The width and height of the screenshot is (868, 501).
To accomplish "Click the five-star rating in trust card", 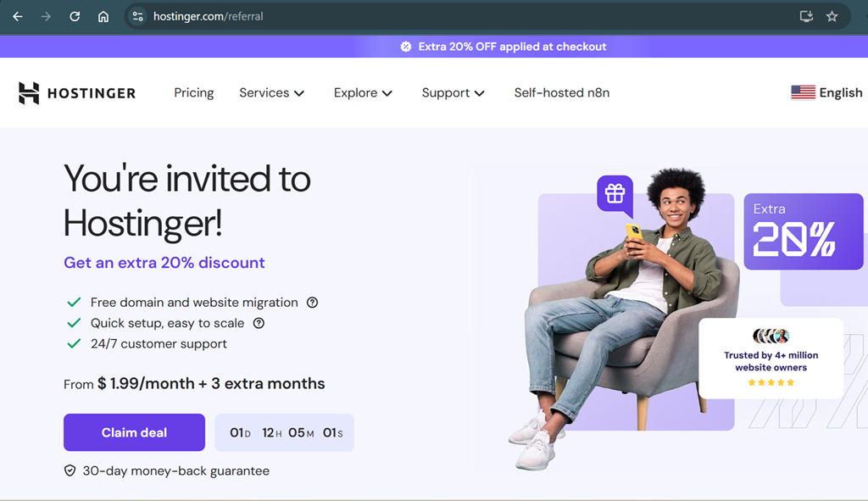I will tap(771, 382).
